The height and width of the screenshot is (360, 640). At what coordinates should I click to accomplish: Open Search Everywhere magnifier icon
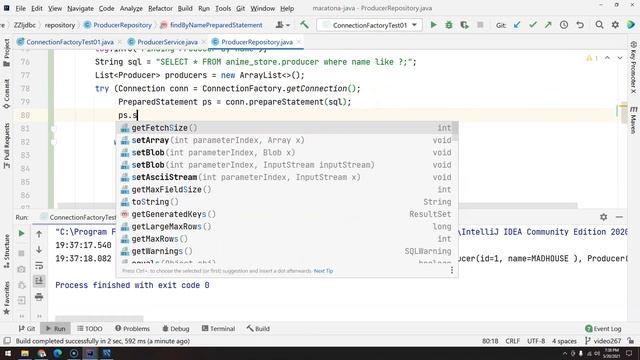click(599, 25)
